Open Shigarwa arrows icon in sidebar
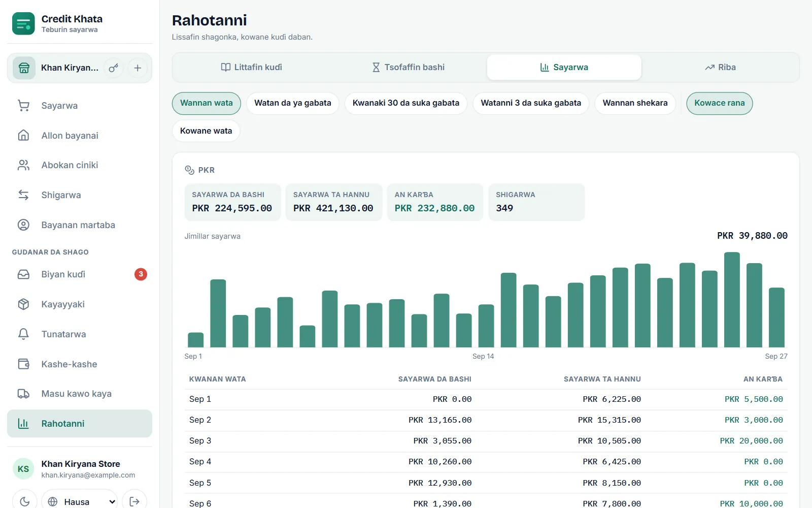Viewport: 812px width, 508px height. coord(23,195)
